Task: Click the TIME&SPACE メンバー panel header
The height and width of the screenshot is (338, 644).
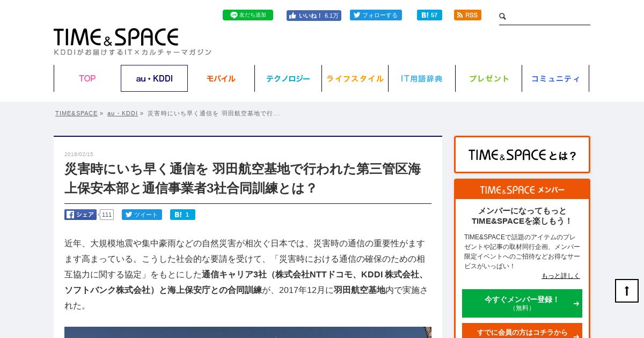Action: click(522, 190)
